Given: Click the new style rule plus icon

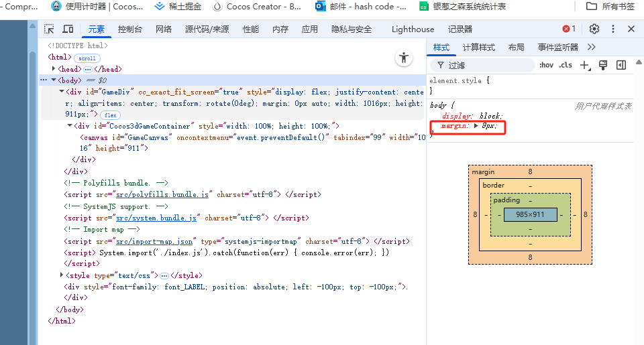Looking at the screenshot, I should (x=585, y=65).
